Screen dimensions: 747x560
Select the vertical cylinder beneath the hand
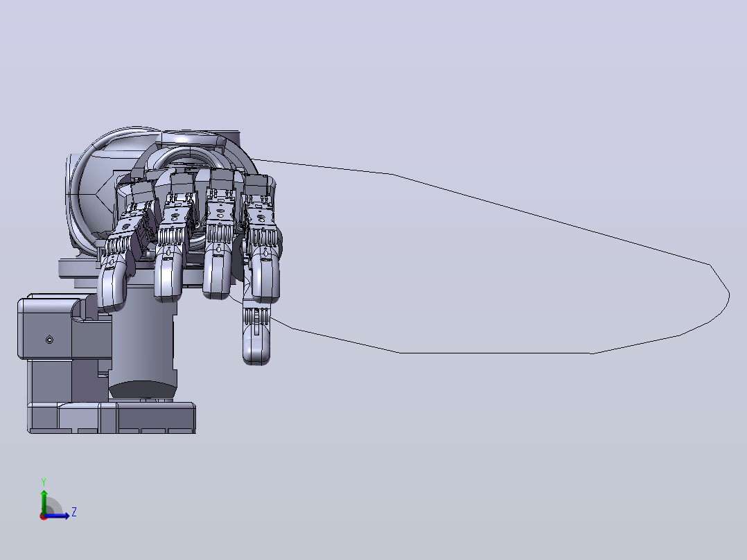pos(142,341)
